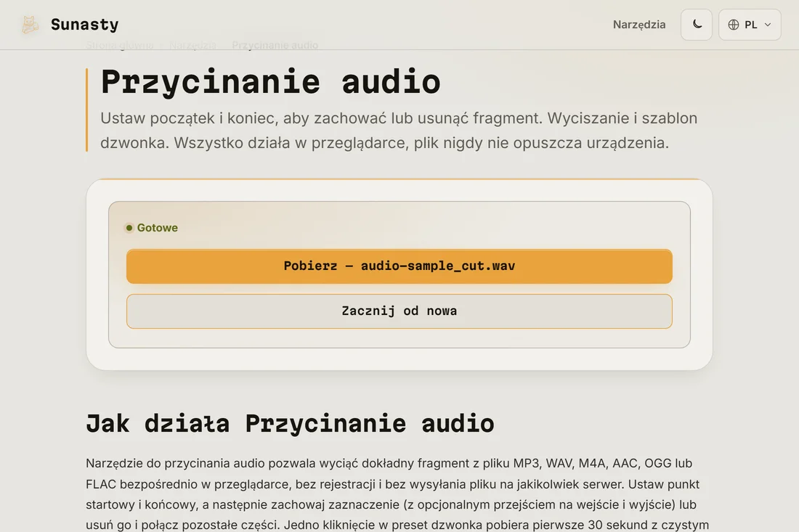Click the Narzędzia breadcrumb link
The height and width of the screenshot is (532, 799).
[x=192, y=45]
